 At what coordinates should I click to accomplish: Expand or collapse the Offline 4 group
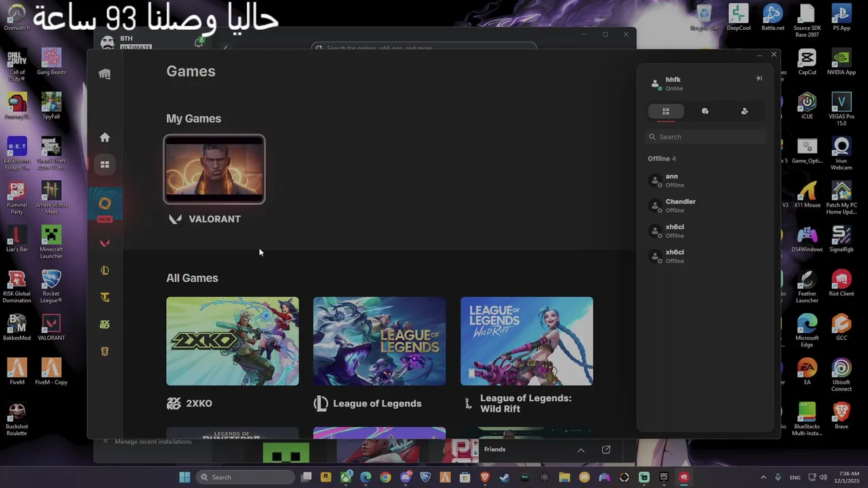pos(662,159)
